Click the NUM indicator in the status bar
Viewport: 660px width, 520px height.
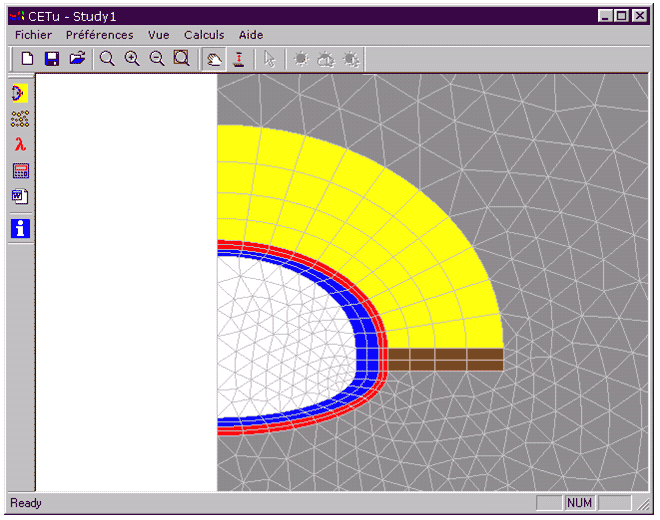(579, 503)
